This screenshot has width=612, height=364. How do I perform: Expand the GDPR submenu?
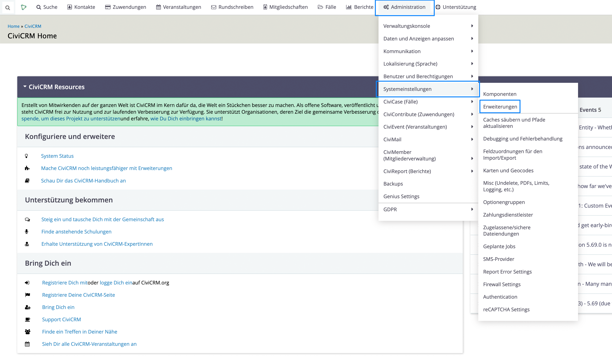(428, 210)
